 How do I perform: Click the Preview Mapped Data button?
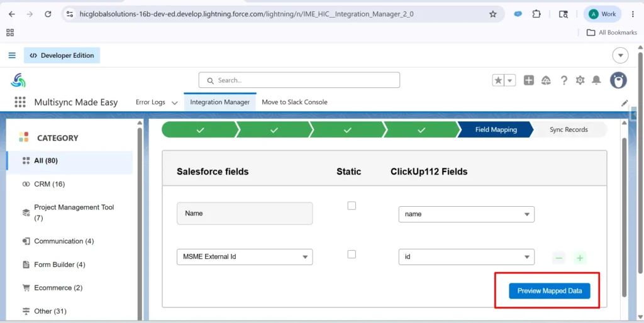[550, 291]
